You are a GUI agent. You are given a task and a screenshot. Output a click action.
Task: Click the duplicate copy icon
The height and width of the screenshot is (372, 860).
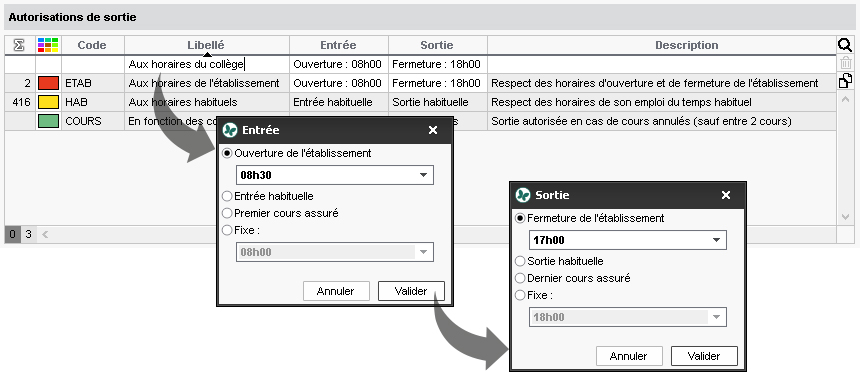pos(845,81)
